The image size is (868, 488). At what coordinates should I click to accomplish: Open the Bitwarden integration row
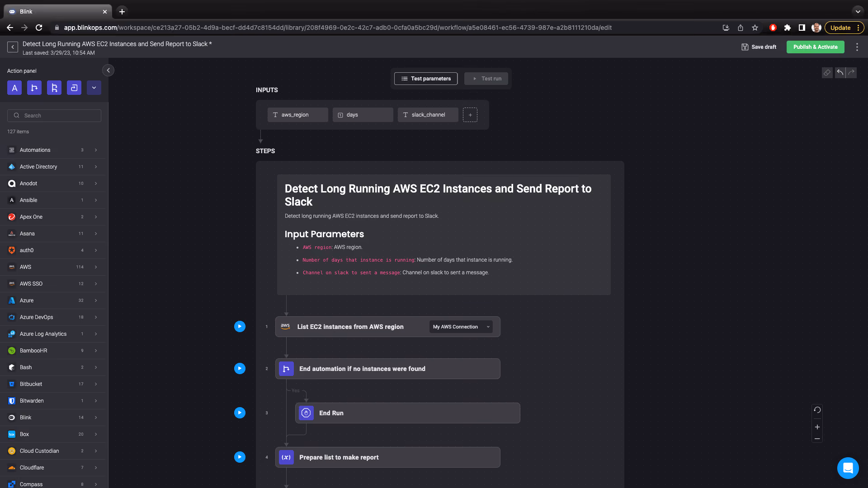(x=53, y=401)
